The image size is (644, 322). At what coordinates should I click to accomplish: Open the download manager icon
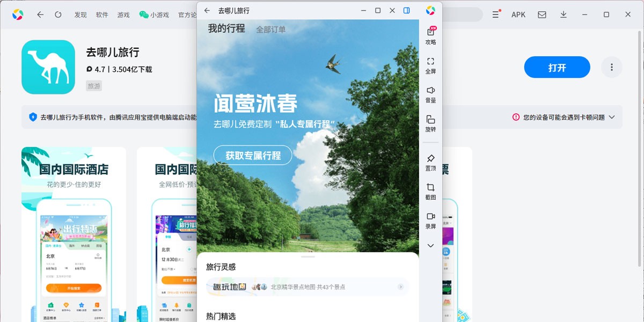(x=563, y=14)
